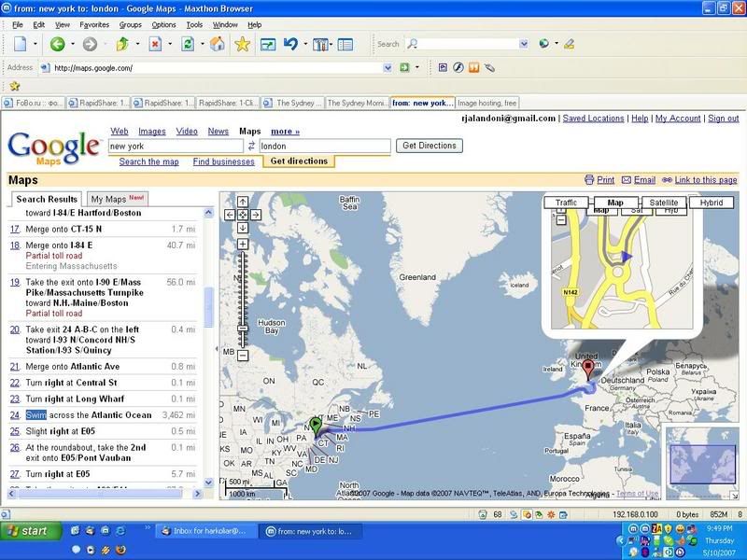Click the Find businesses link
Image resolution: width=747 pixels, height=560 pixels.
coord(223,161)
